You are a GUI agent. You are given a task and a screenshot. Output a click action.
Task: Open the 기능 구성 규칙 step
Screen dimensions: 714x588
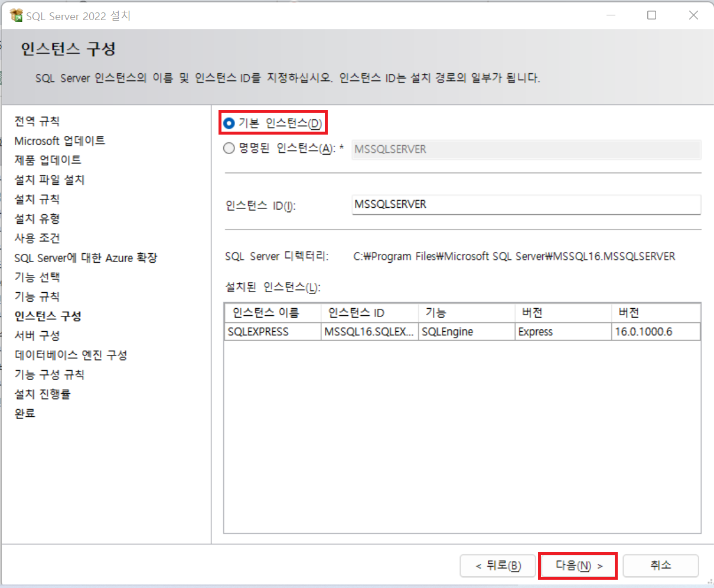50,374
